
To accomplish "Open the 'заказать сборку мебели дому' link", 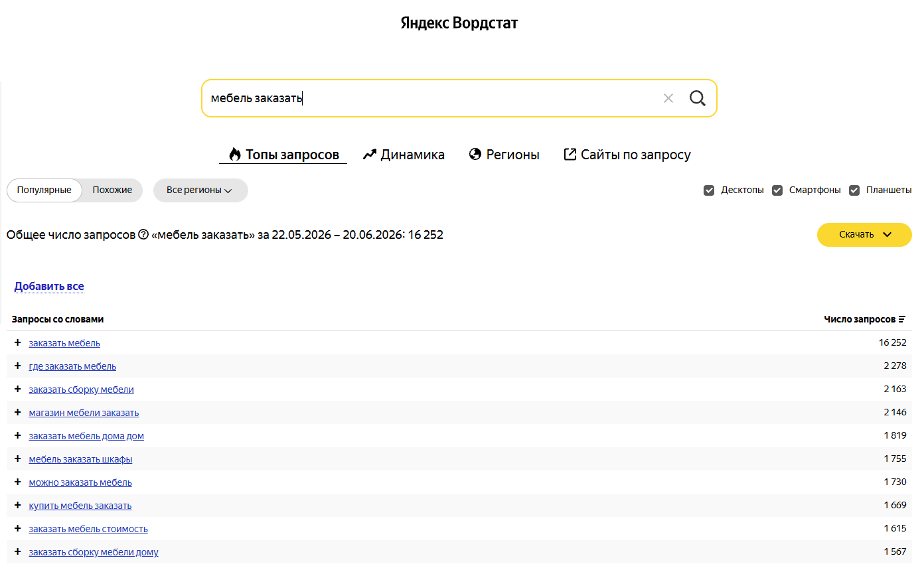I will [x=94, y=552].
